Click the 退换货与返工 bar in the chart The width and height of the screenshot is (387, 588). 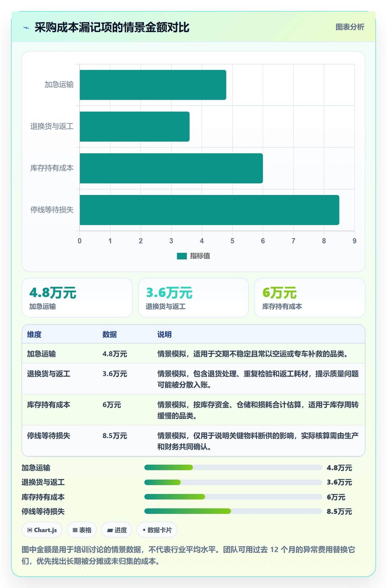135,127
